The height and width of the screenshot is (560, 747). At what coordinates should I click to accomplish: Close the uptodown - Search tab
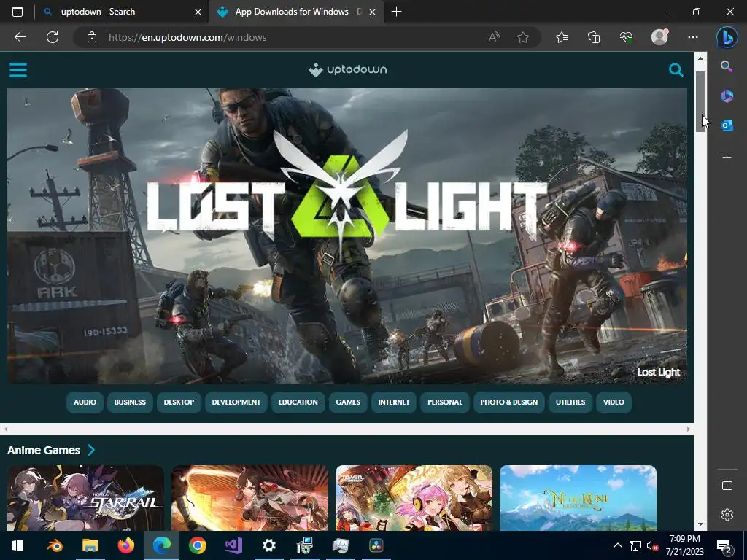coord(198,12)
